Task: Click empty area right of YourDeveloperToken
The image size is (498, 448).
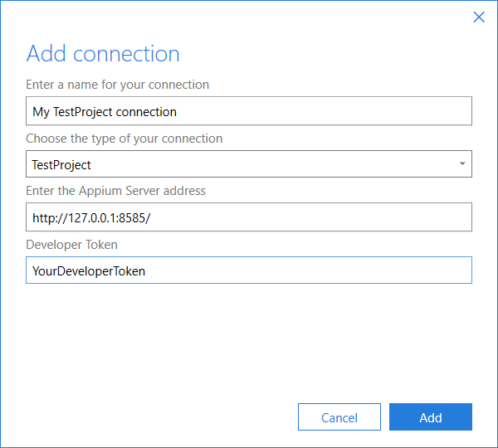Action: 308,270
